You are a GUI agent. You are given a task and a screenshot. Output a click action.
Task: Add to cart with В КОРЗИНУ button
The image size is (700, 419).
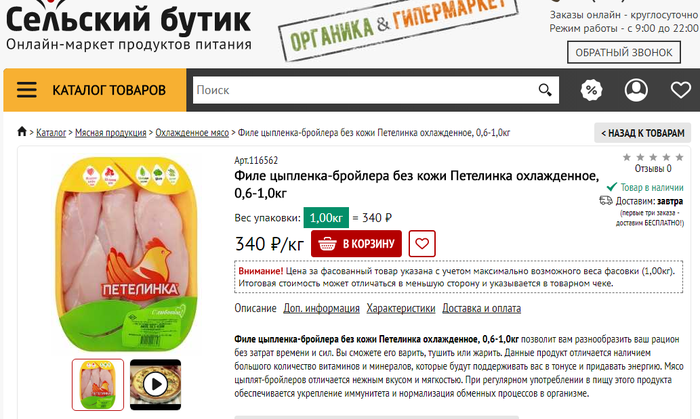coord(356,244)
